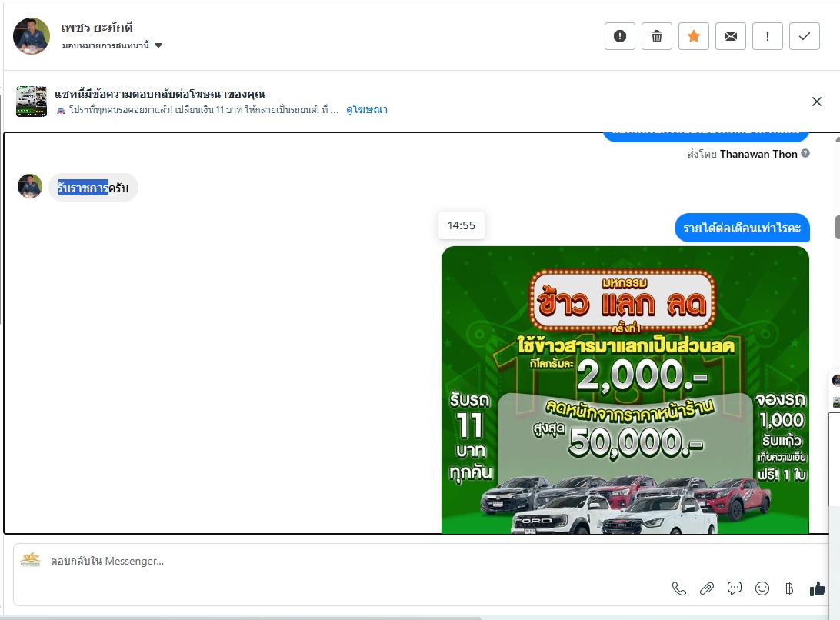Expand the assign conversation dropdown arrow
The height and width of the screenshot is (620, 840).
coord(158,45)
